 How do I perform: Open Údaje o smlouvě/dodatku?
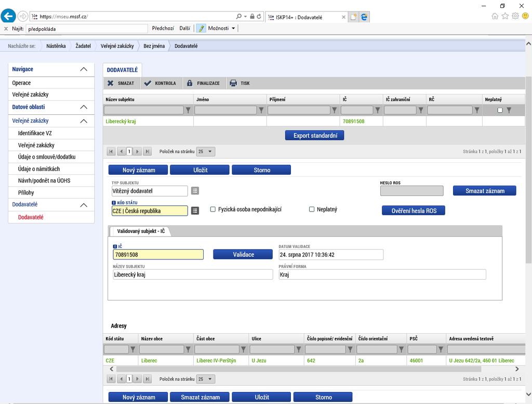coord(47,157)
